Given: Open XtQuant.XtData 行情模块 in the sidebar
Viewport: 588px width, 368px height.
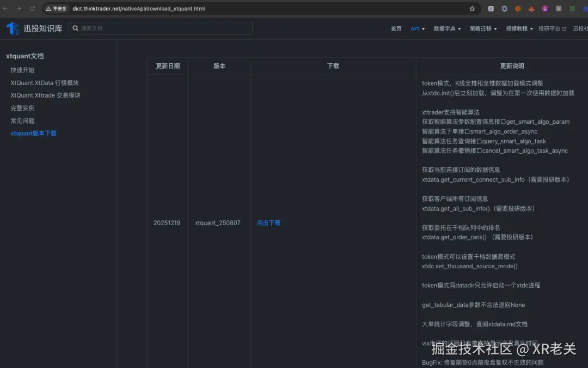Looking at the screenshot, I should [x=45, y=83].
